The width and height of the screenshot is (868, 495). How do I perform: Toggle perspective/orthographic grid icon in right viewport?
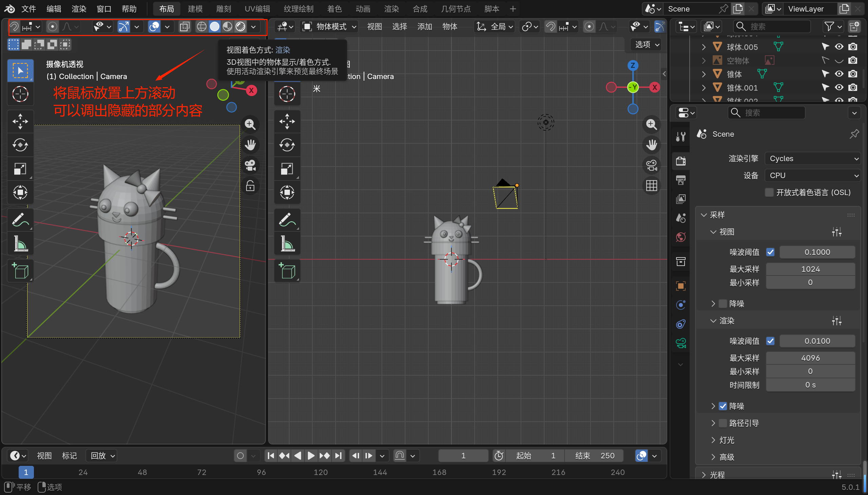[651, 186]
